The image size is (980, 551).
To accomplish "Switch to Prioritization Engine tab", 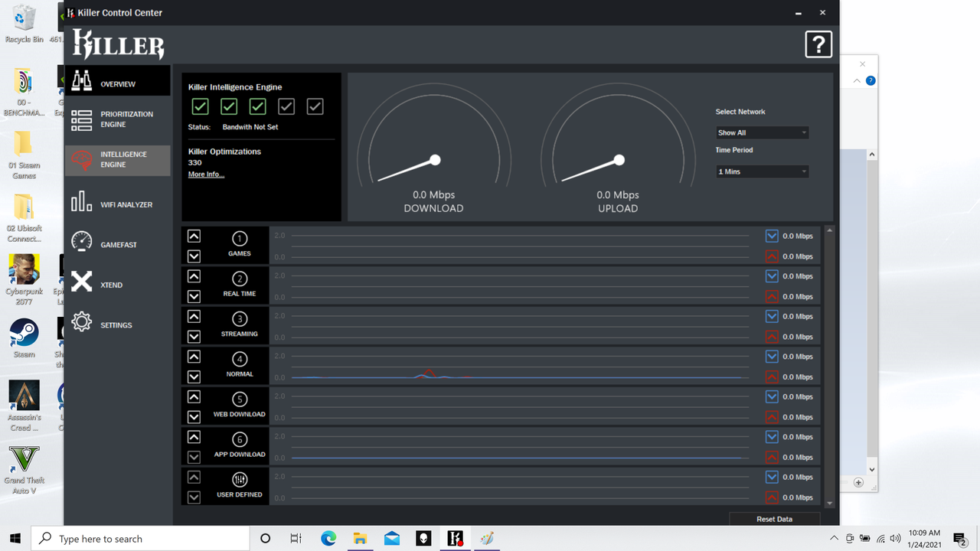I will [118, 119].
